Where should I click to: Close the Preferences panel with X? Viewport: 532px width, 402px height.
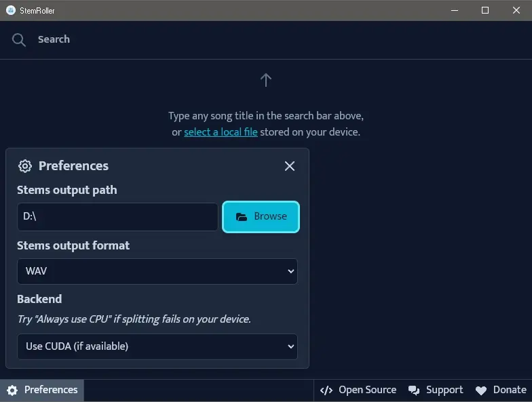[289, 166]
